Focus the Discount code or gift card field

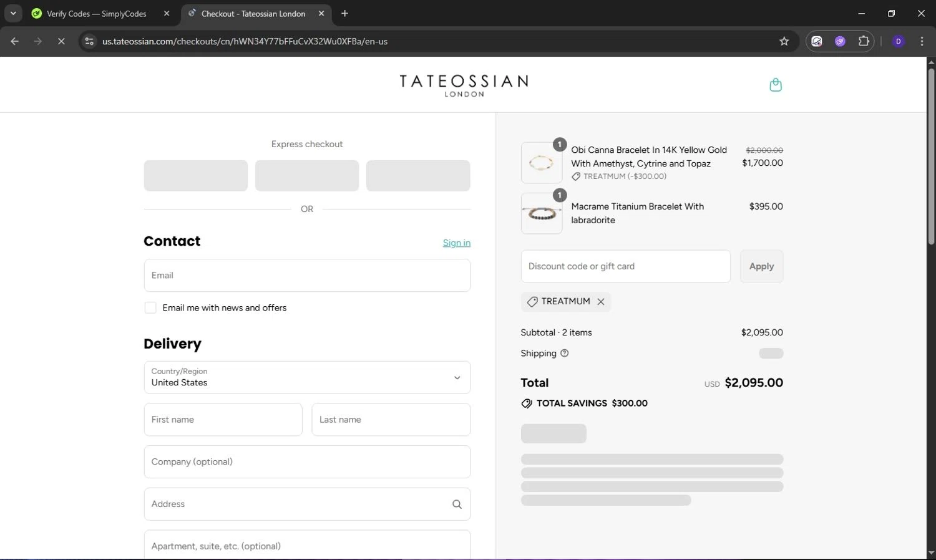click(625, 266)
